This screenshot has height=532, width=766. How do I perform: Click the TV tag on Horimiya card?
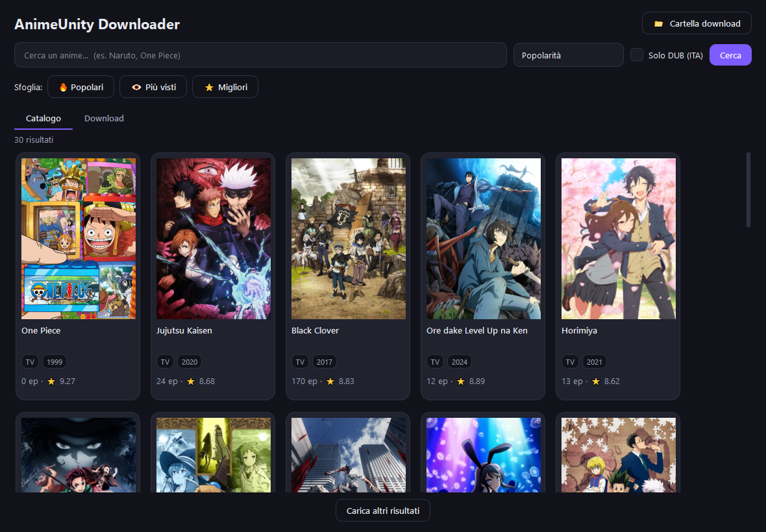coord(570,361)
